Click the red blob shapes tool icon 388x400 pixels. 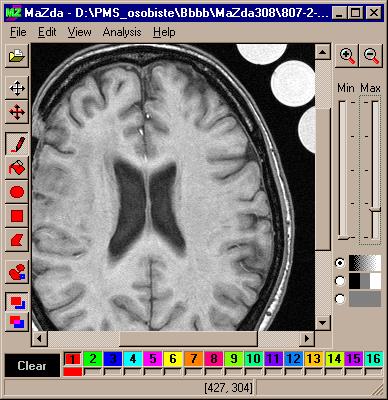[x=17, y=272]
